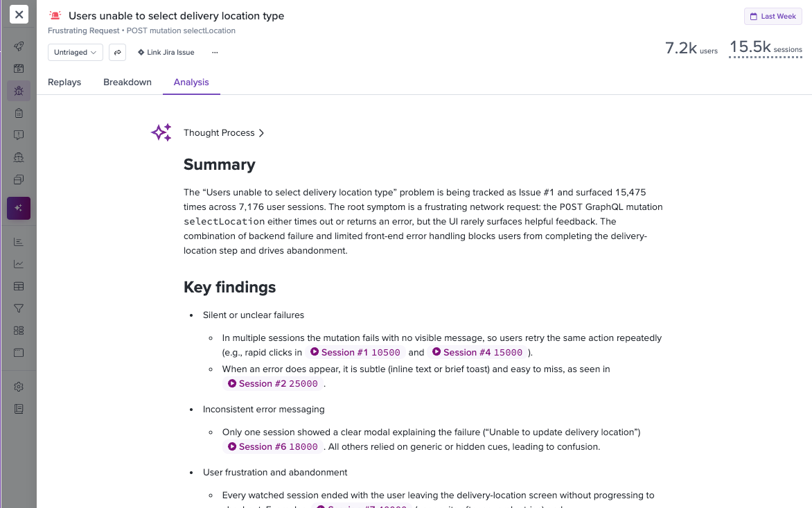Expand the Thought Process section
This screenshot has height=508, width=812.
click(x=223, y=132)
